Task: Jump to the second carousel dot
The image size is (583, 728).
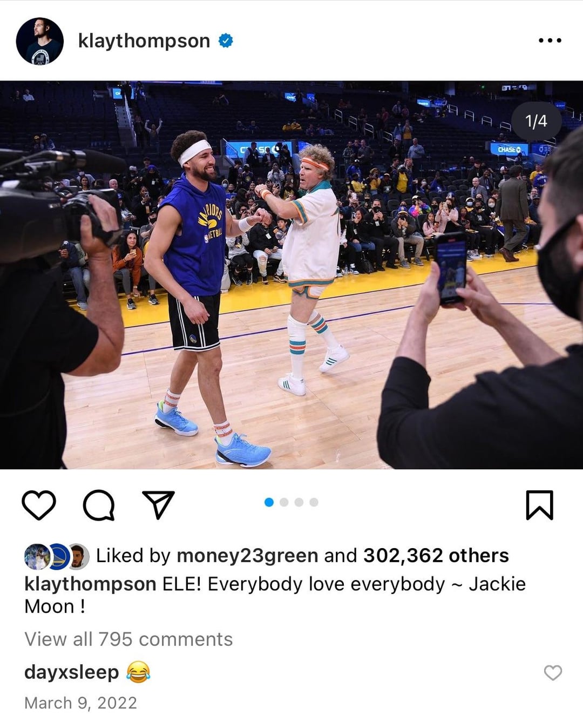Action: 284,502
